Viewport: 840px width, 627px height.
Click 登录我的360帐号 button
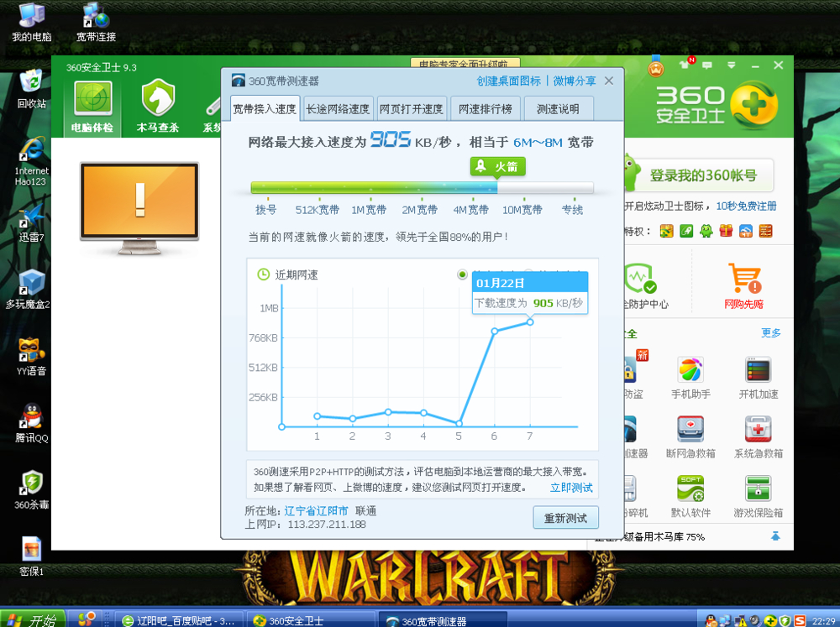tap(703, 175)
